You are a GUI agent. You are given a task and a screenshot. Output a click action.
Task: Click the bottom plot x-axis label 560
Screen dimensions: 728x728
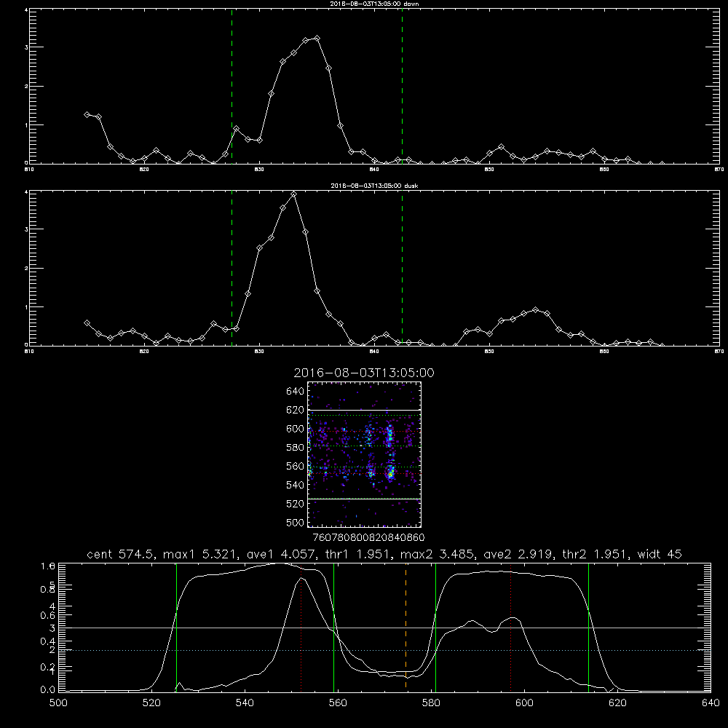[338, 703]
